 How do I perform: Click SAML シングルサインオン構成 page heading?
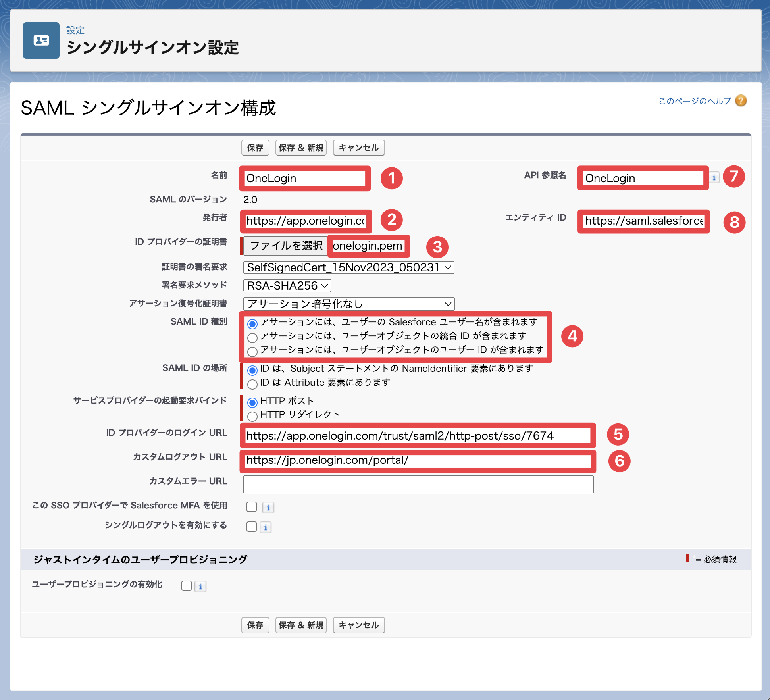148,108
